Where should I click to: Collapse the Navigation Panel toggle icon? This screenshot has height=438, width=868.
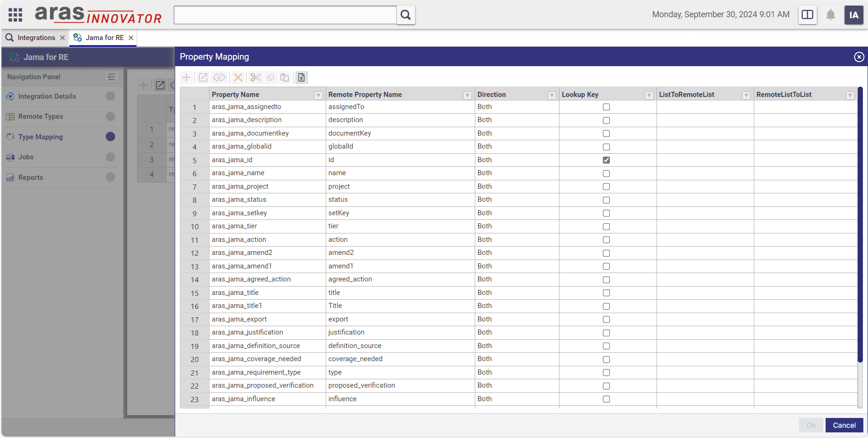point(111,77)
